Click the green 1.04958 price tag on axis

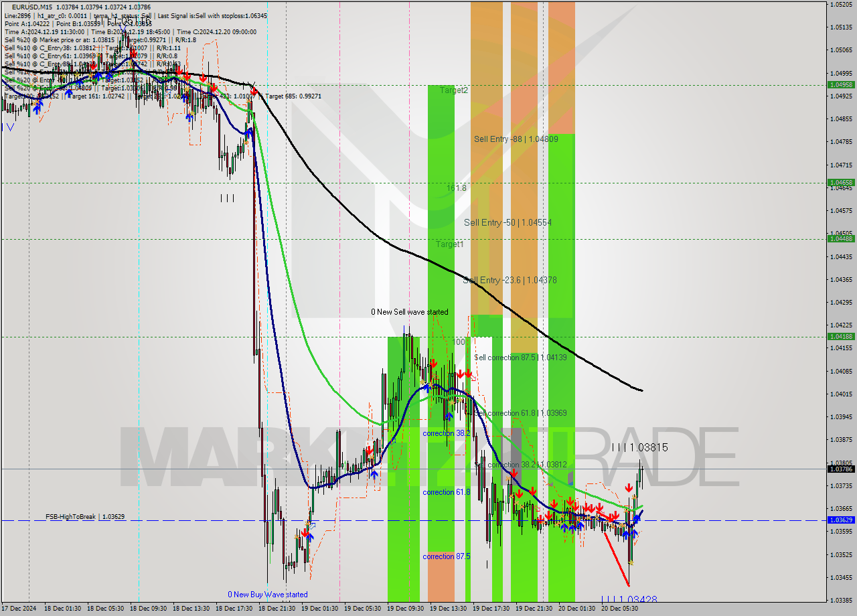coord(841,85)
